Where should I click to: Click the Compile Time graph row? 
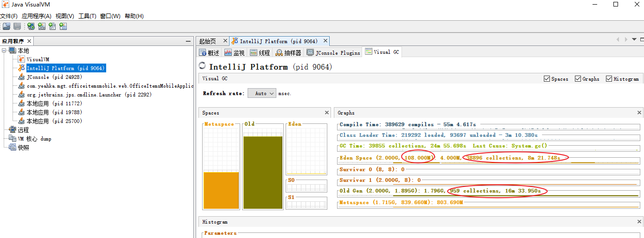(x=488, y=125)
